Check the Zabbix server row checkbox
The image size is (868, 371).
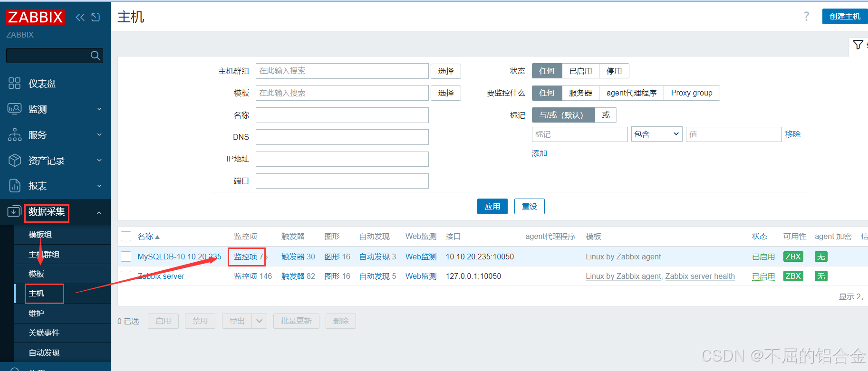click(x=126, y=276)
